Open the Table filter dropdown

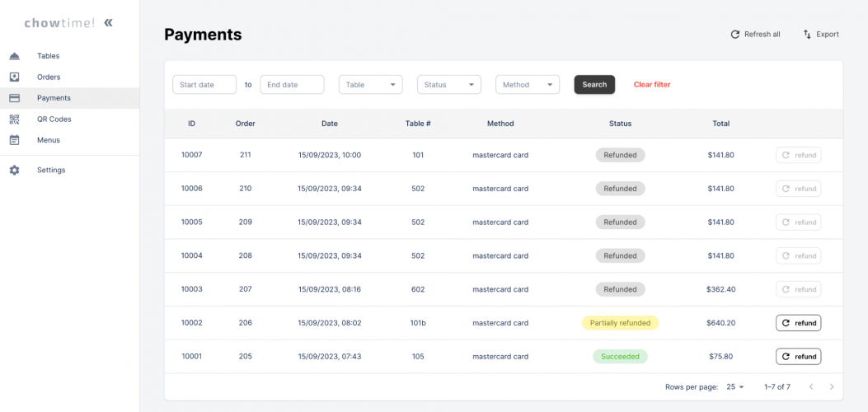pyautogui.click(x=370, y=85)
